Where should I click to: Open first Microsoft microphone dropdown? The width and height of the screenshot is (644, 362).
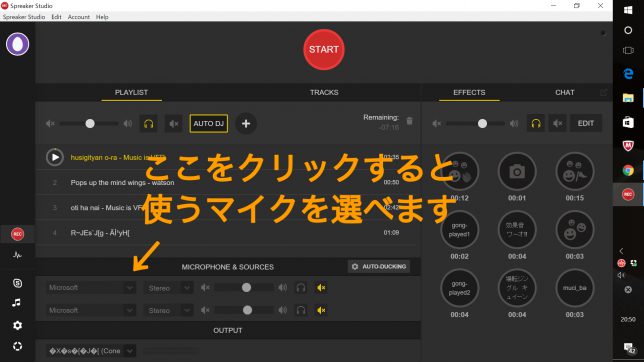click(x=90, y=288)
